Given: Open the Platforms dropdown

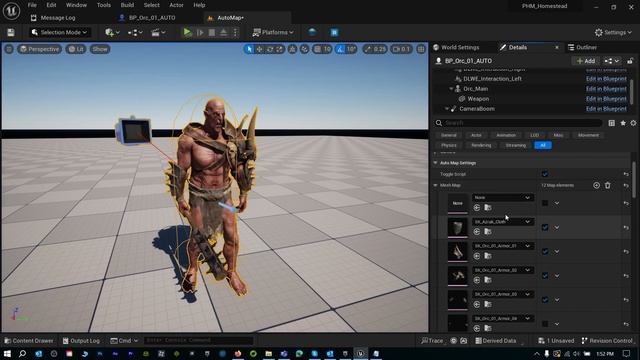Looking at the screenshot, I should [x=273, y=32].
